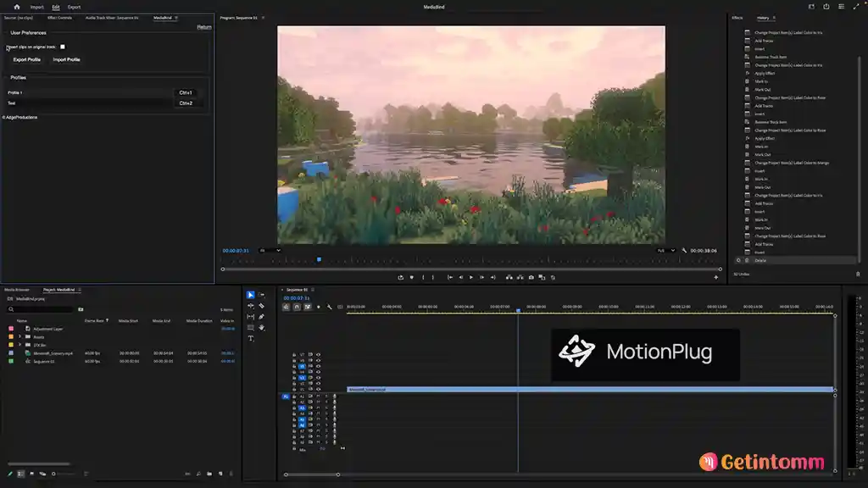The image size is (868, 488).
Task: Click Program monitor playhead marker
Action: coord(319,259)
